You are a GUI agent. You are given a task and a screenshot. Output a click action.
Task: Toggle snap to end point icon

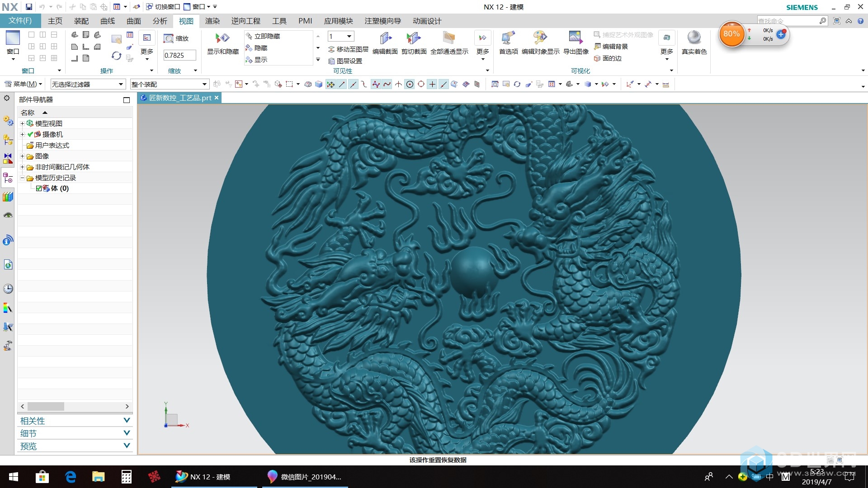click(x=342, y=84)
